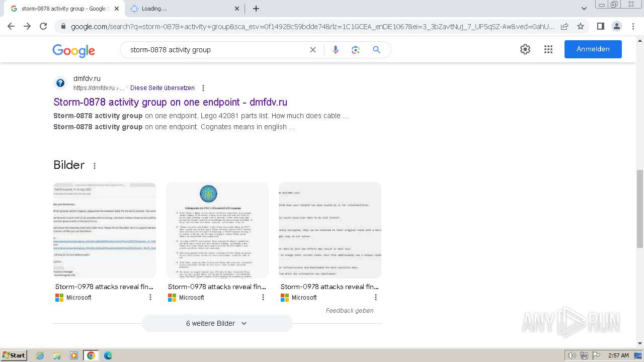Switch to the Loading tab
644x362 pixels.
pyautogui.click(x=184, y=9)
